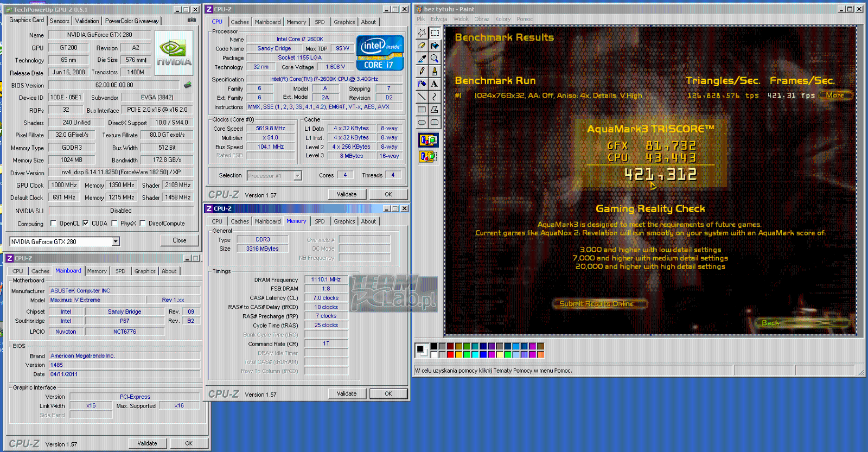Switch to Caches tab in top CPU-Z window
This screenshot has width=868, height=452.
(240, 22)
